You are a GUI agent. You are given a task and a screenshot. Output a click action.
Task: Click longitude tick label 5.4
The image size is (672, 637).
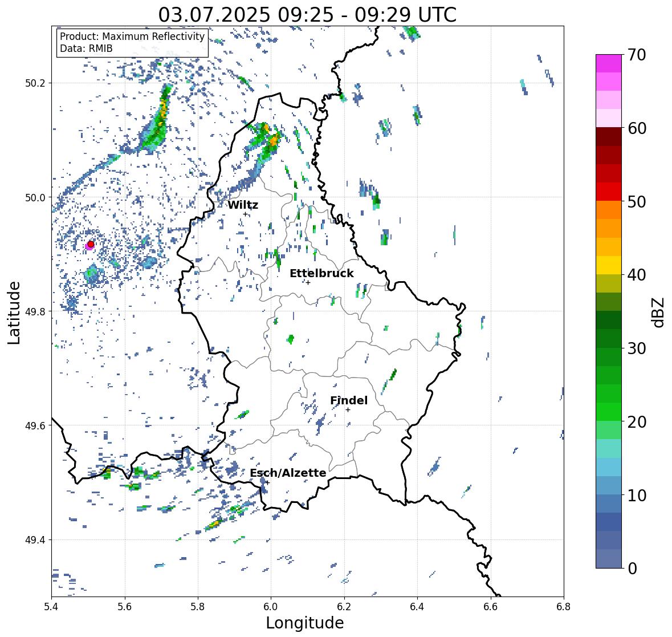pyautogui.click(x=51, y=607)
